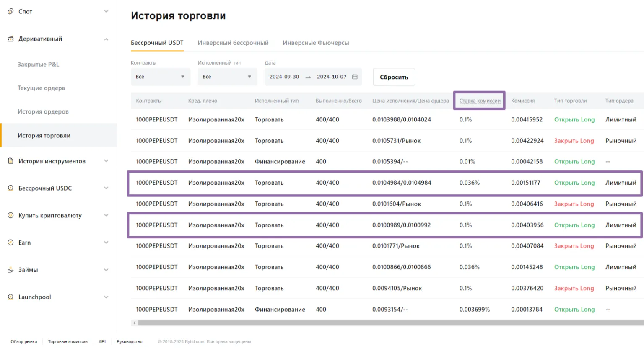Open the Контракты dropdown
This screenshot has width=644, height=351.
coord(161,77)
